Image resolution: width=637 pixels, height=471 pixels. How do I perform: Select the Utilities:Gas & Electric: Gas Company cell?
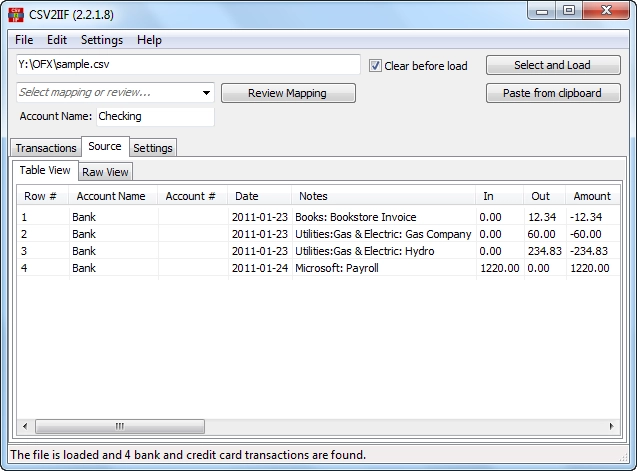[384, 234]
